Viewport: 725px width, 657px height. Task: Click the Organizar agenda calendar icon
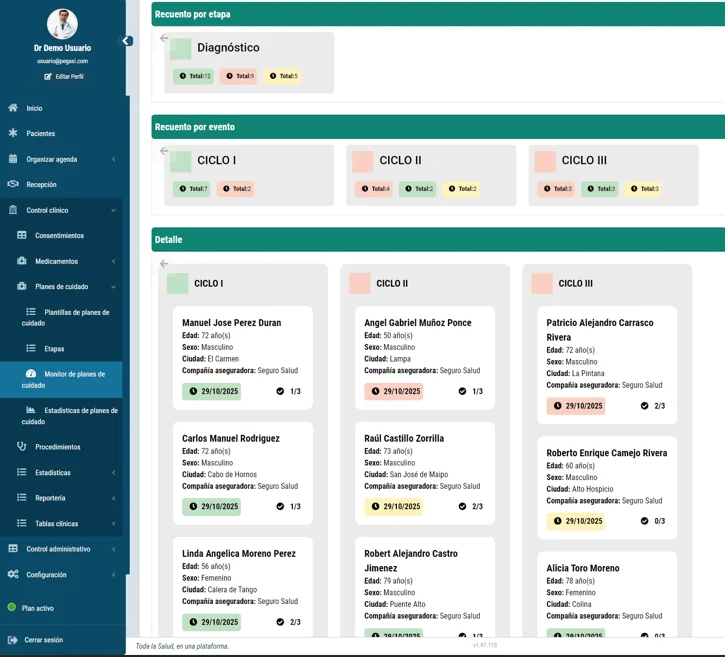13,159
